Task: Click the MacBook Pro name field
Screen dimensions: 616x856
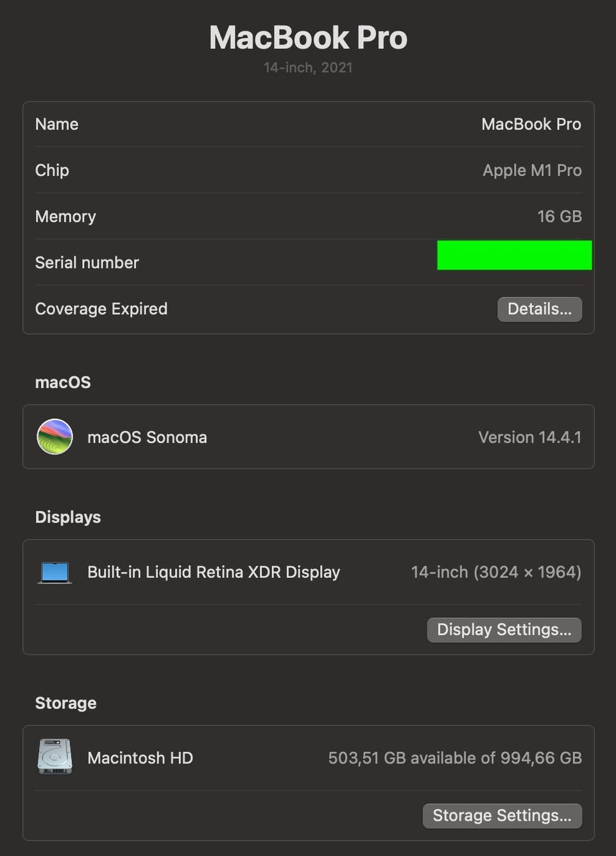Action: 531,124
